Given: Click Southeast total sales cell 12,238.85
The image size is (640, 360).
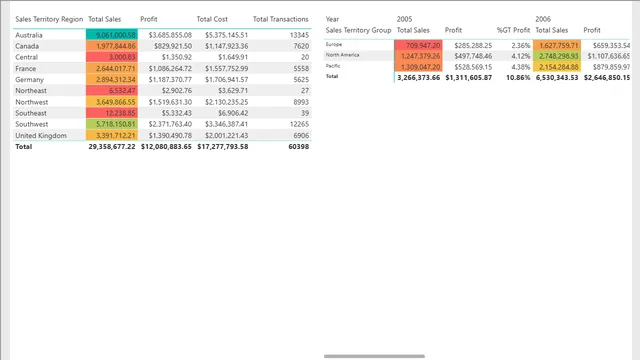Looking at the screenshot, I should click(x=112, y=113).
